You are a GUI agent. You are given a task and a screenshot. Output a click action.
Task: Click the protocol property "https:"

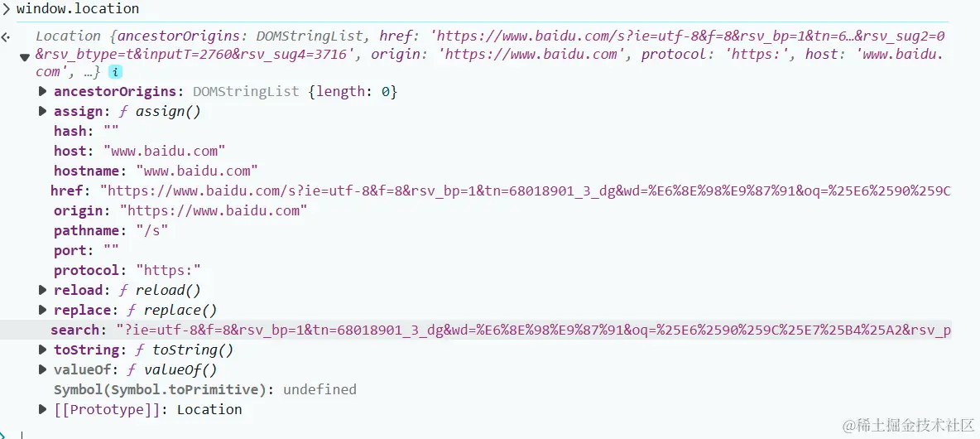(x=168, y=271)
